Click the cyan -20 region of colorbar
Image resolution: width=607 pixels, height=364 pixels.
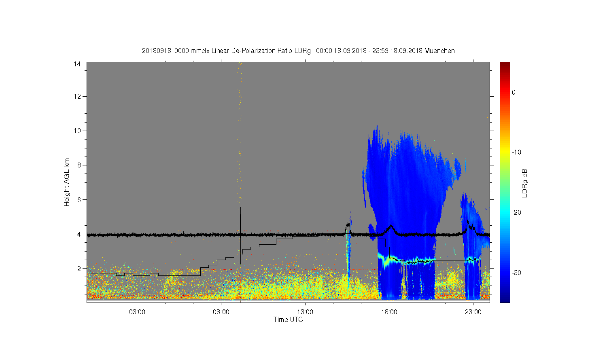(505, 212)
